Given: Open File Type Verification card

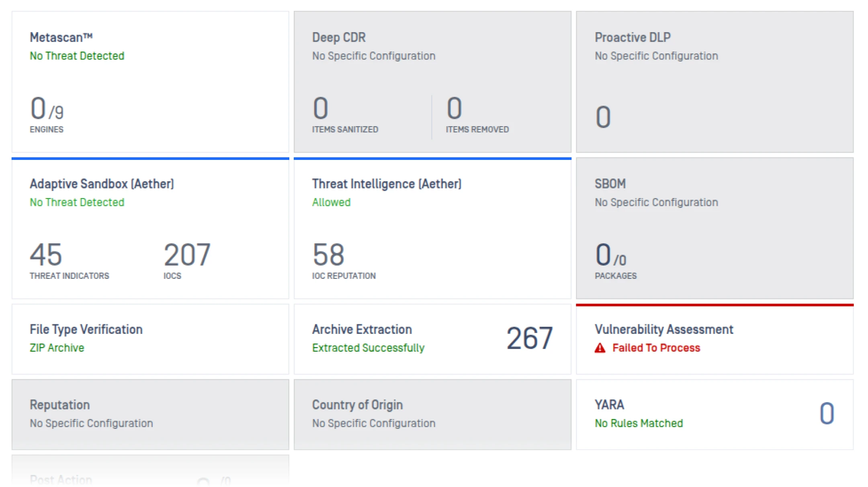Looking at the screenshot, I should pos(150,339).
